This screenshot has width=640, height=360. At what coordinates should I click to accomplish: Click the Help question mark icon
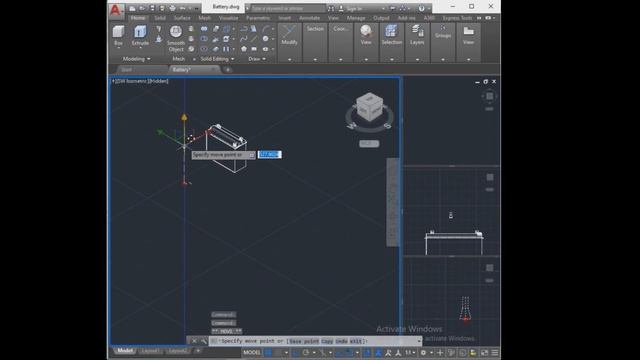coord(421,8)
